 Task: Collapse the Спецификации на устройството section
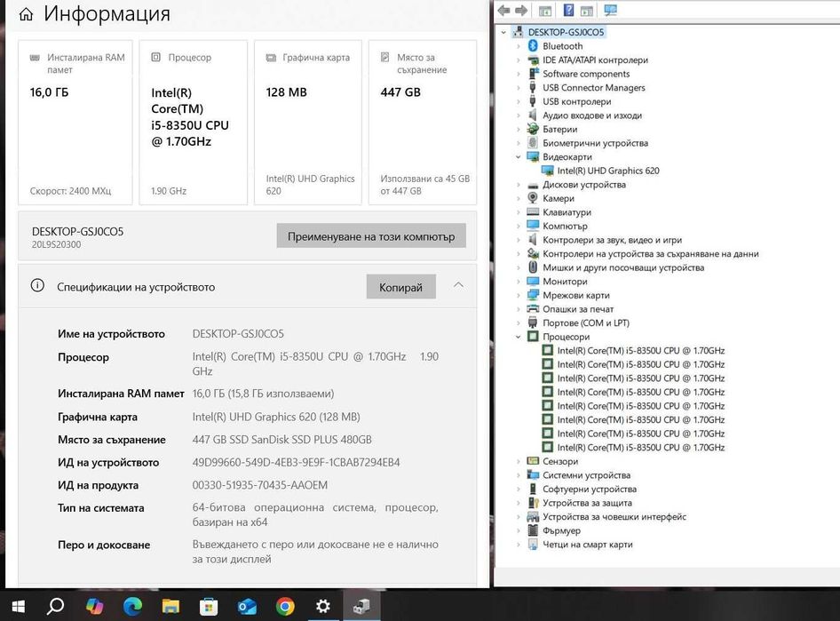coord(458,285)
